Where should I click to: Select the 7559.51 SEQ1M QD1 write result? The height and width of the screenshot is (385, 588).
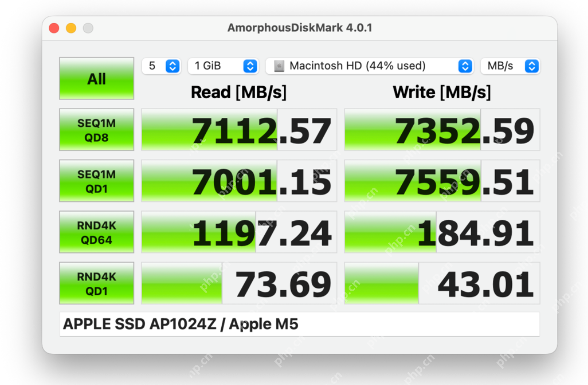[x=442, y=181]
